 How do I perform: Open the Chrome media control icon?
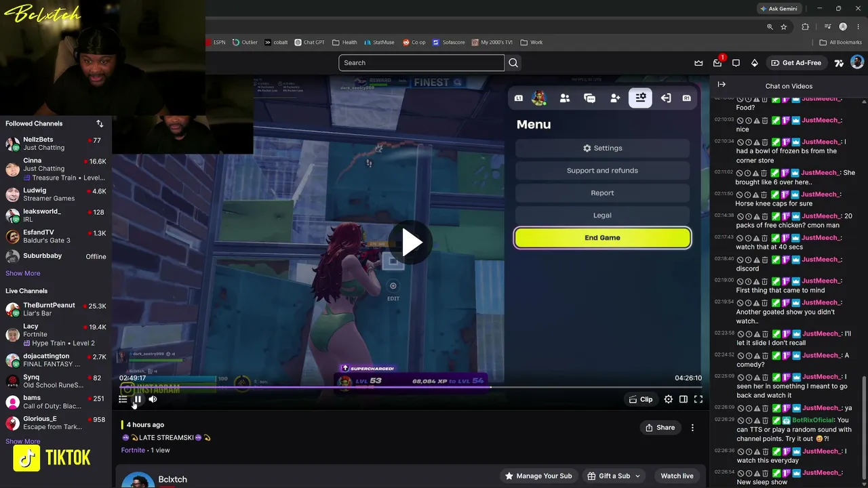(828, 26)
